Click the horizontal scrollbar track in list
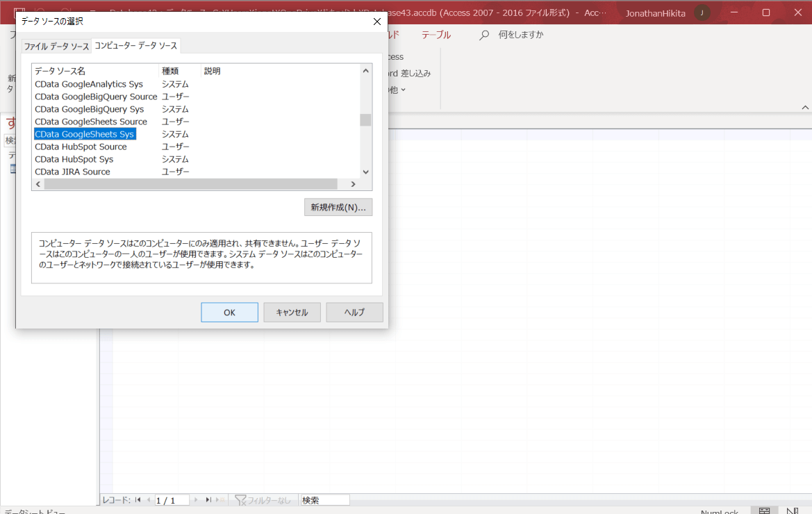Screen dimensions: 812x514 coord(190,184)
